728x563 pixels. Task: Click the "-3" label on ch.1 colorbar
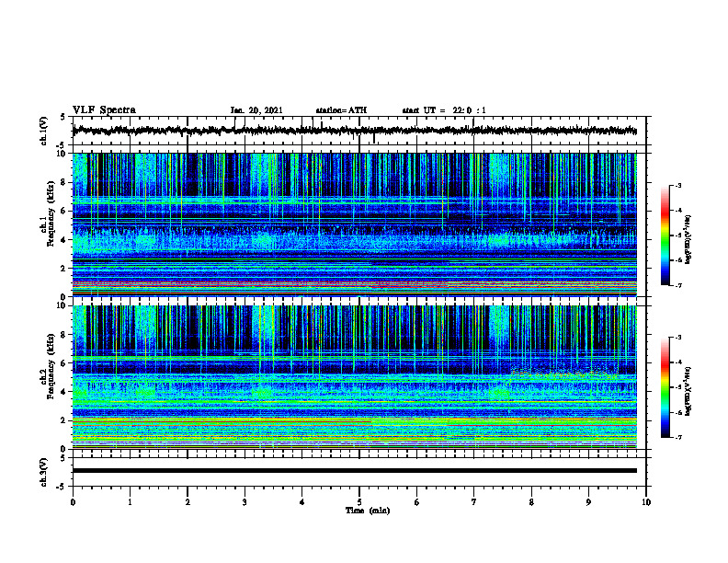[x=678, y=185]
